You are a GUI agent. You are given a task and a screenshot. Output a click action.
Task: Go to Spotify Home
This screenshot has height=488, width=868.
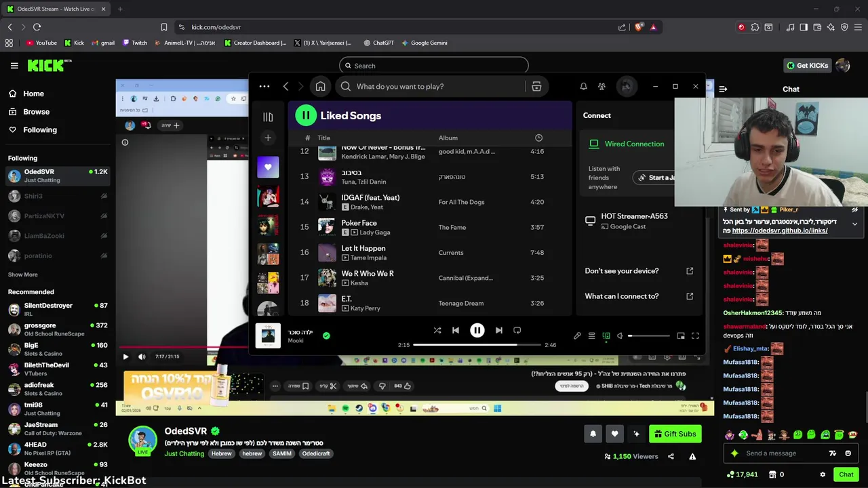[x=321, y=86]
